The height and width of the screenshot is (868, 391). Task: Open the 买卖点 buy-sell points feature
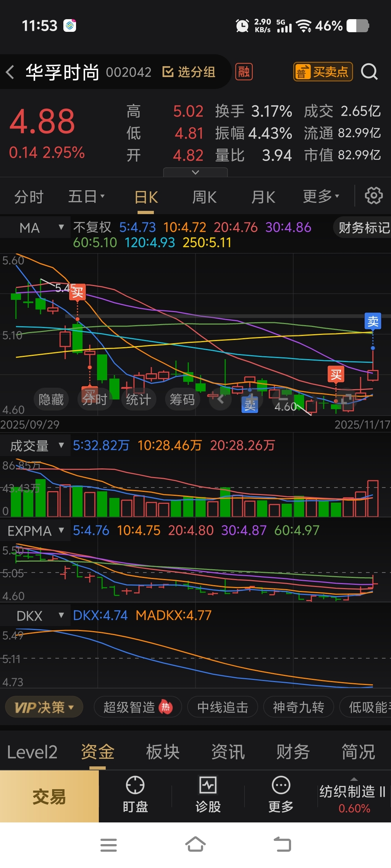(323, 72)
